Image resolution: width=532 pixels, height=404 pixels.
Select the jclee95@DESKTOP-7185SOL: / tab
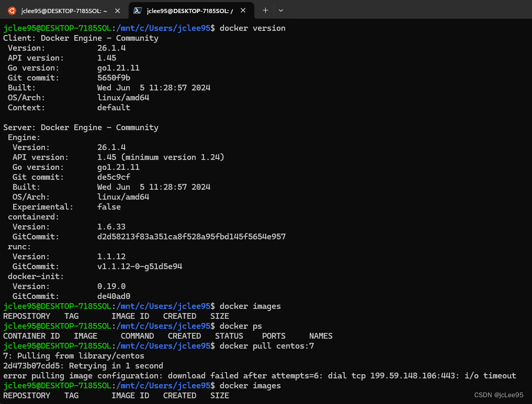click(188, 10)
